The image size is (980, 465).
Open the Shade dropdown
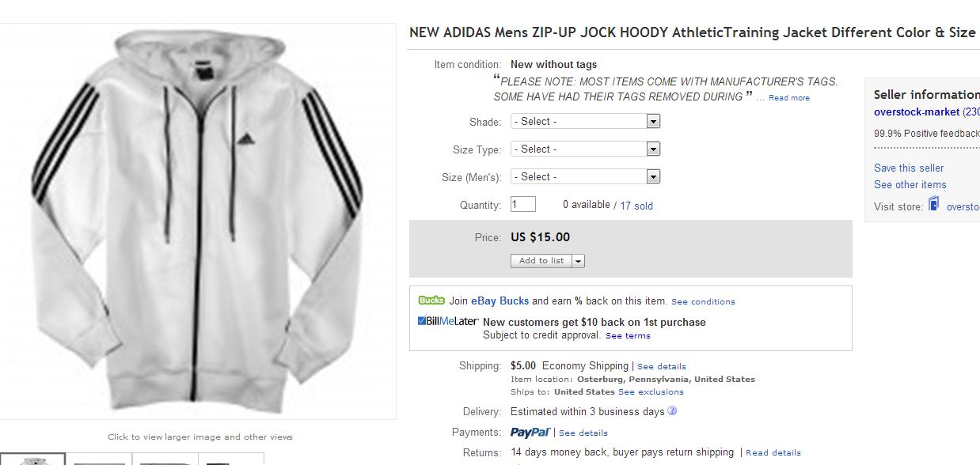(585, 122)
